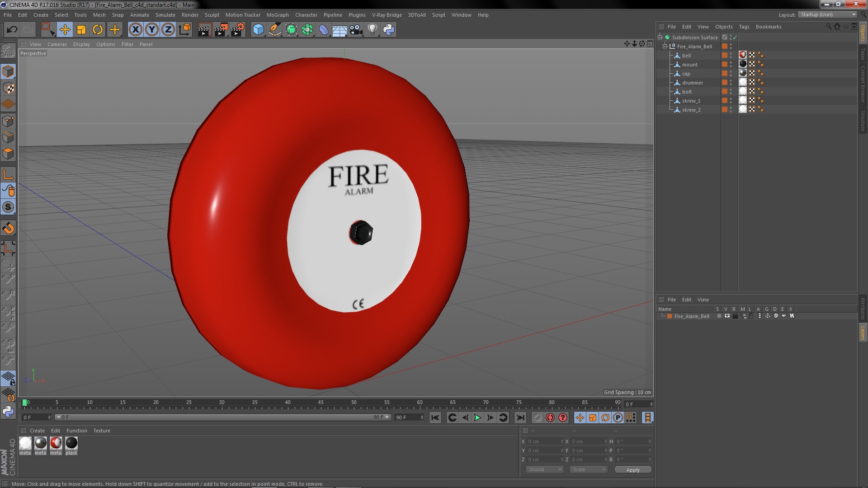Click the Animate tab in toolbar
Screen dimensions: 868x488
(x=138, y=14)
